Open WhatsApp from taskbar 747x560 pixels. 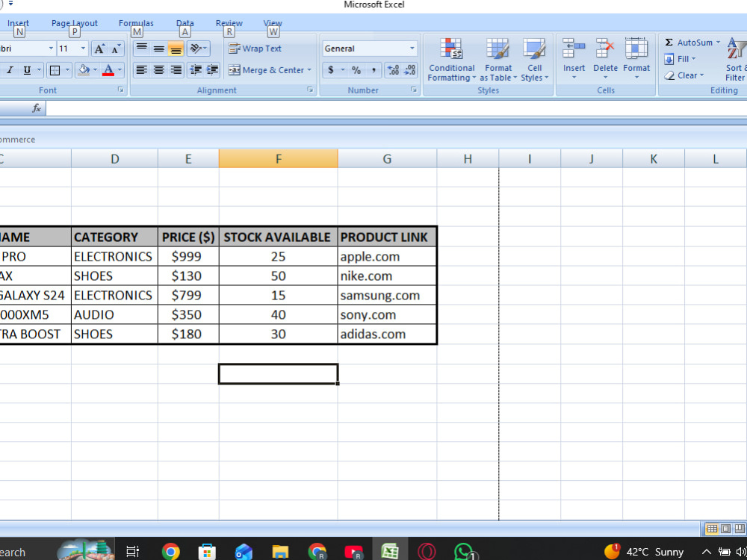(x=464, y=551)
